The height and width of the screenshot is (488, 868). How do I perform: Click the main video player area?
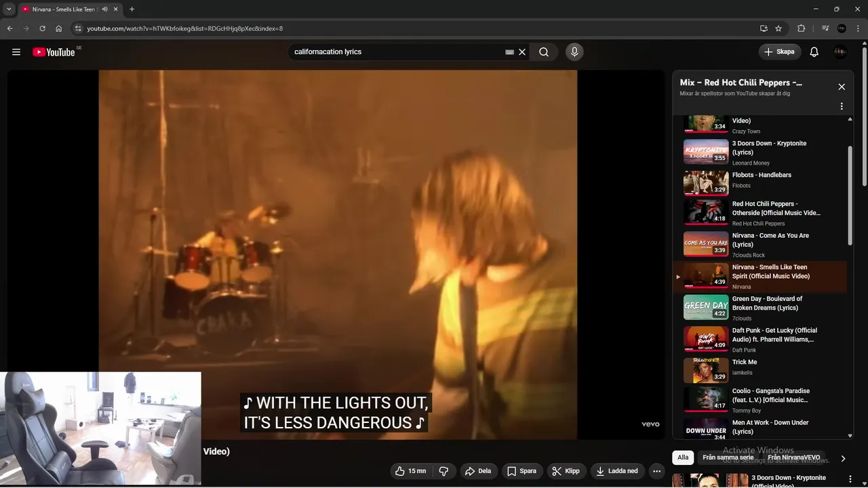point(338,255)
